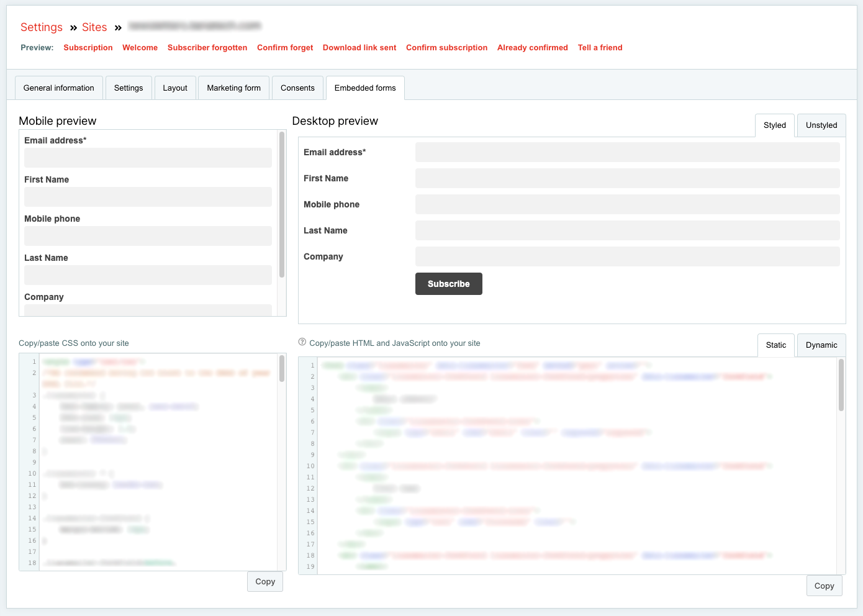Click the Subscribe button in desktop preview

449,284
